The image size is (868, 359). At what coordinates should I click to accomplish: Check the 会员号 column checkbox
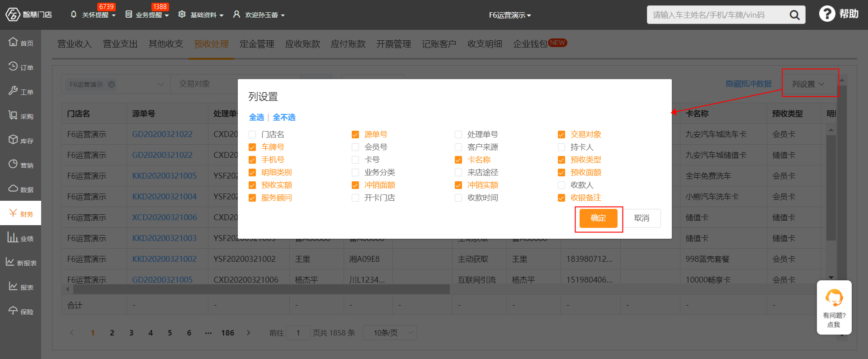pos(355,147)
